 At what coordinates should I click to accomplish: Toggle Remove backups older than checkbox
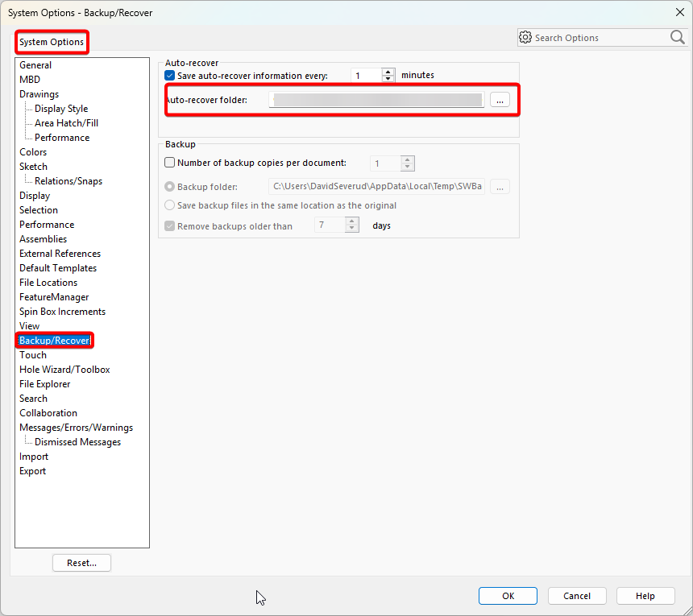[170, 226]
